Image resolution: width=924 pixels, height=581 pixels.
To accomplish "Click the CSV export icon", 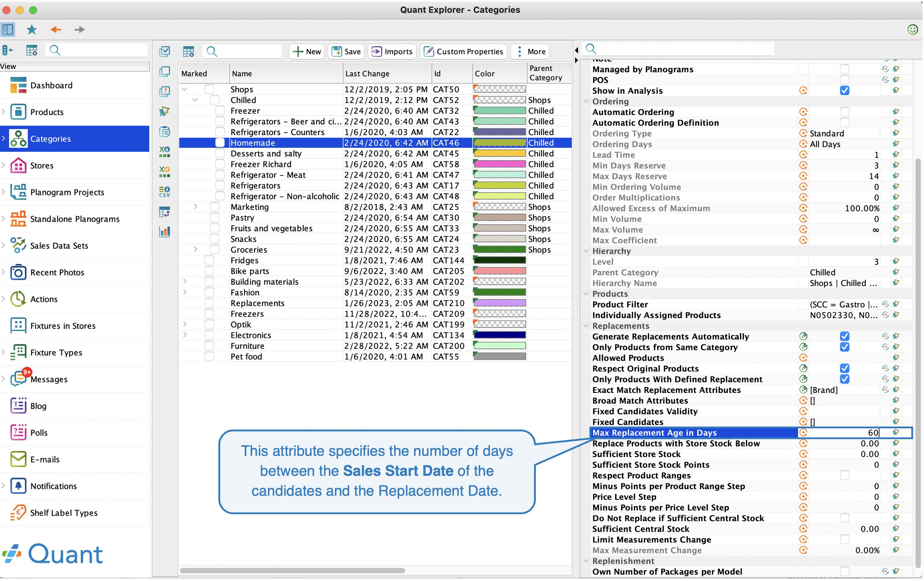I will [165, 192].
